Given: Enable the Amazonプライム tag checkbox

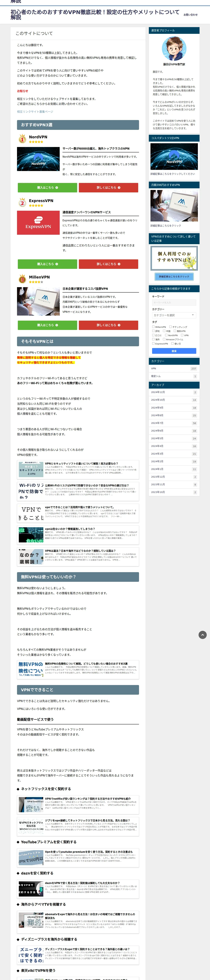Looking at the screenshot, I should pos(164,339).
